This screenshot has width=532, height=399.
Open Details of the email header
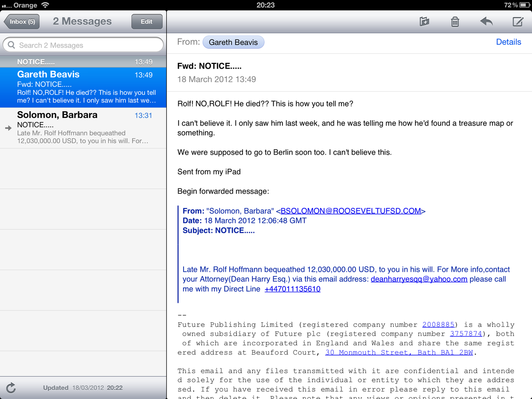[509, 42]
